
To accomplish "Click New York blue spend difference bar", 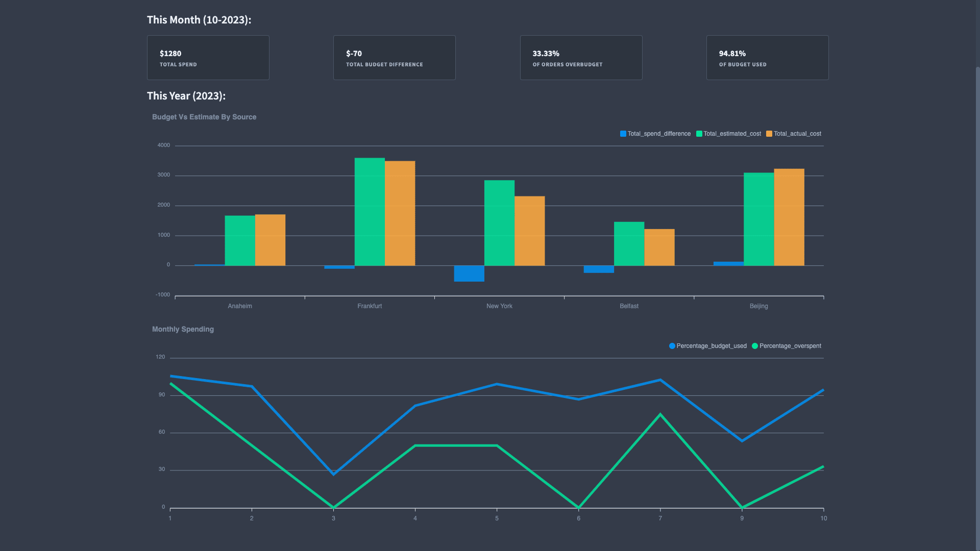I will click(x=469, y=273).
